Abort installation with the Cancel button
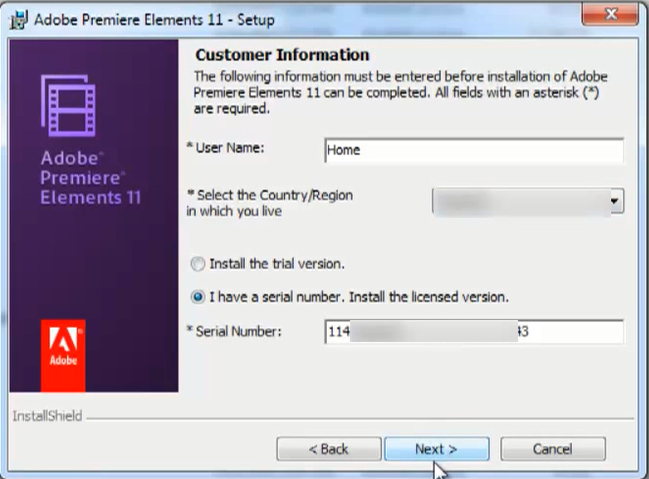 [553, 449]
